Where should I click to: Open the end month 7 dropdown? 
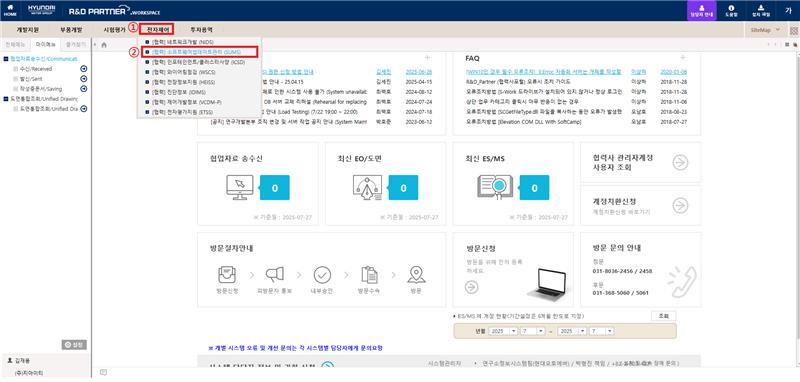[x=602, y=331]
